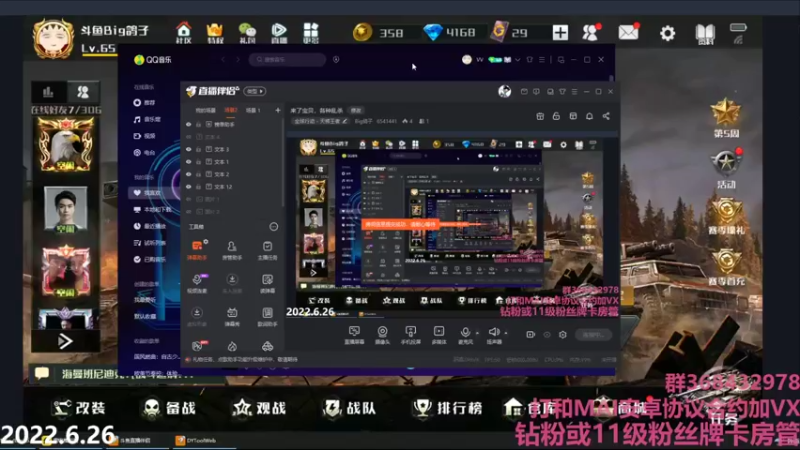800x450 pixels.
Task: Open 改装 in the game bottom menu
Action: [80, 408]
